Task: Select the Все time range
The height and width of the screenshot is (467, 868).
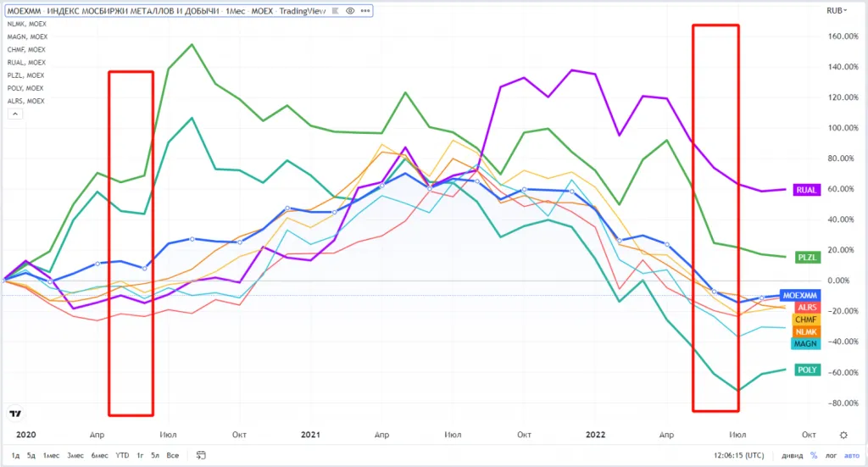Action: tap(173, 455)
